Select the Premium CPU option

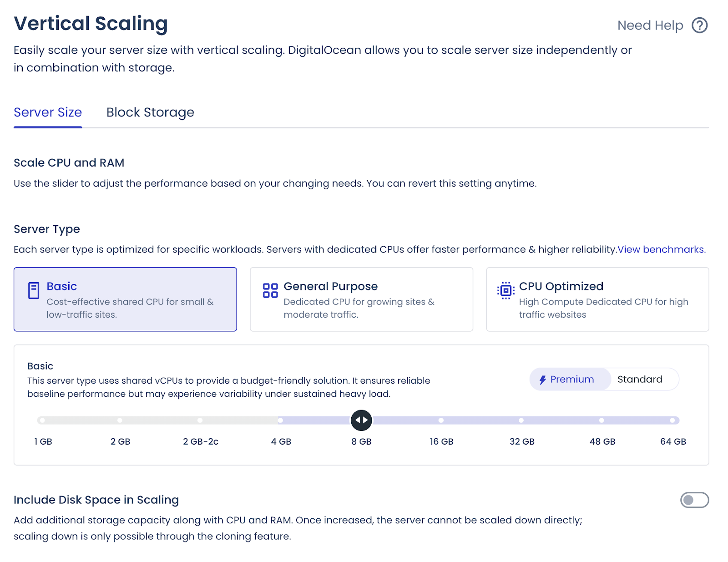coord(570,379)
